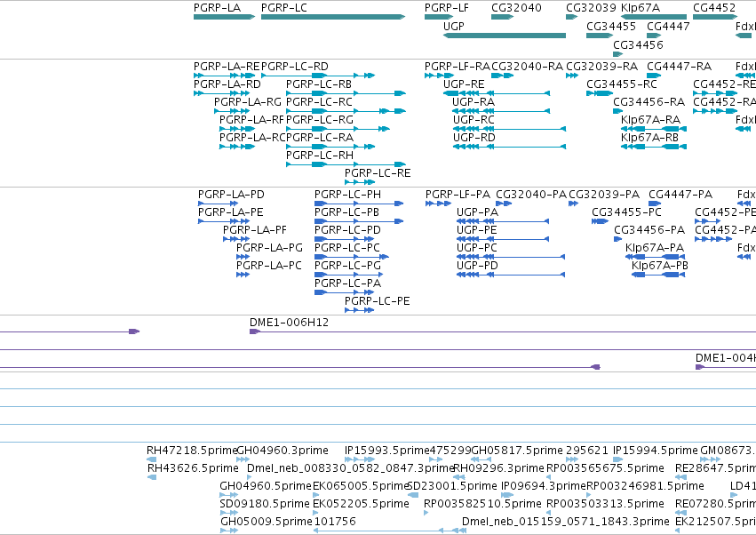Open transcript PGRP-LA-RE
The width and height of the screenshot is (756, 535).
click(x=227, y=66)
